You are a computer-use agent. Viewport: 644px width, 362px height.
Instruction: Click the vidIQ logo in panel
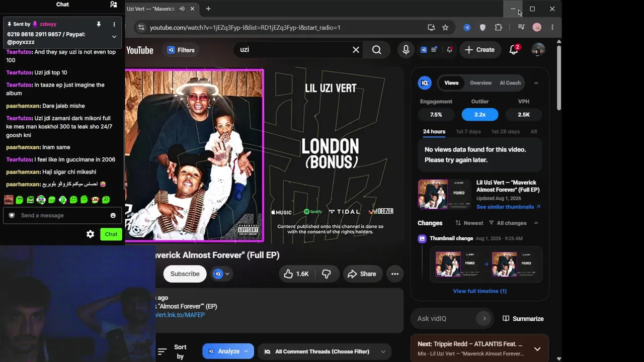pyautogui.click(x=425, y=83)
